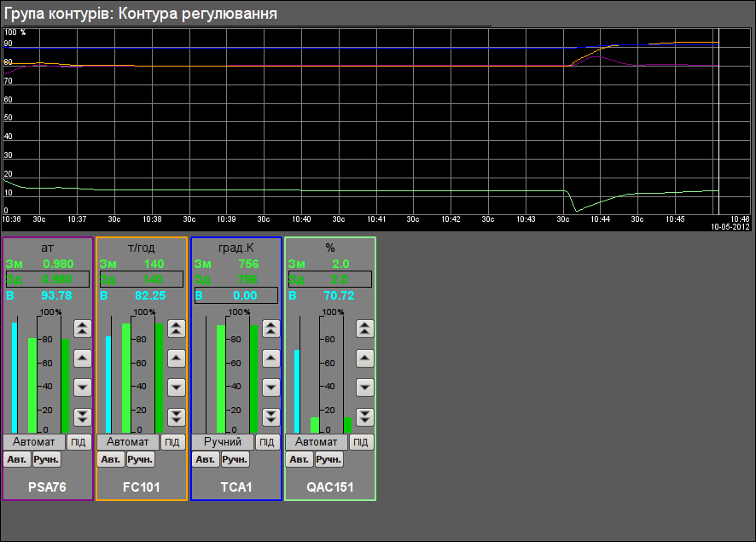
Task: Click QAC151 fast decrease double-down arrow
Action: [365, 417]
